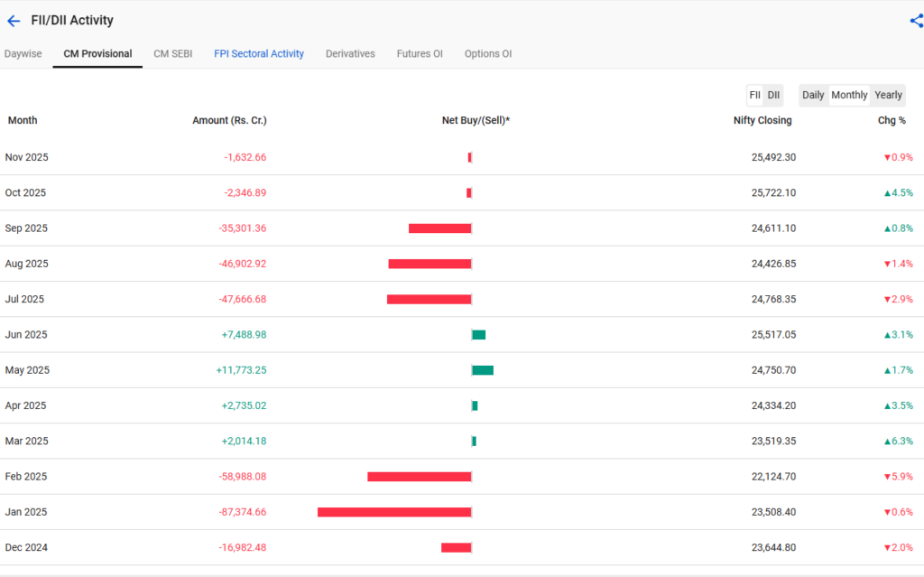Select the Sep 2025 row label

26,228
